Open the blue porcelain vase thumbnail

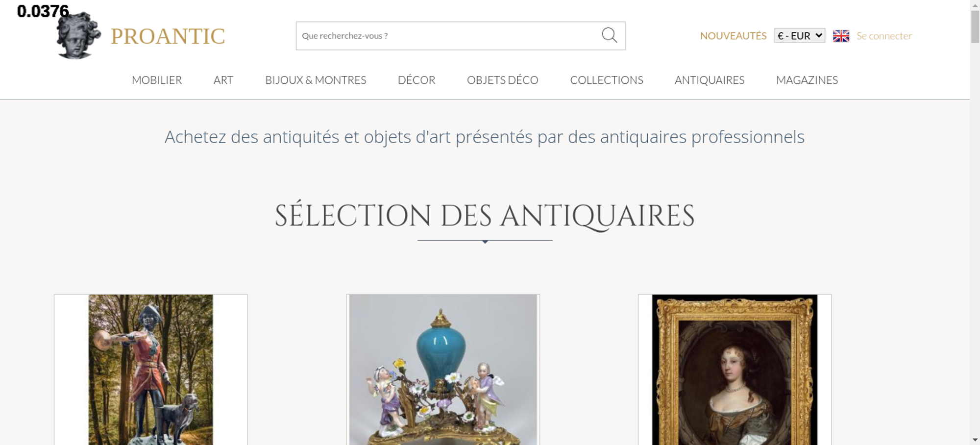click(443, 370)
